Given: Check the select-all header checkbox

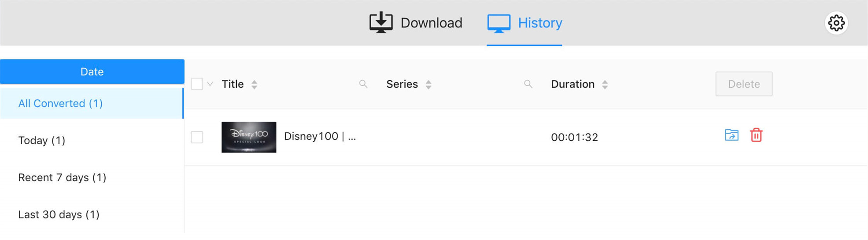Looking at the screenshot, I should [197, 84].
